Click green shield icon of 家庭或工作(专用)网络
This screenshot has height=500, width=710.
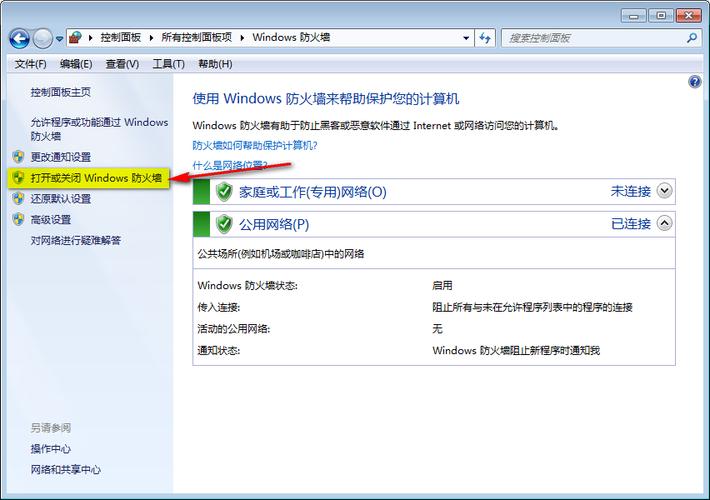pos(224,192)
